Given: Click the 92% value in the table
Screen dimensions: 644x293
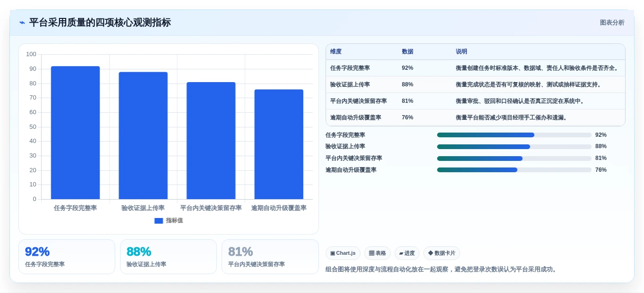Looking at the screenshot, I should coord(407,68).
